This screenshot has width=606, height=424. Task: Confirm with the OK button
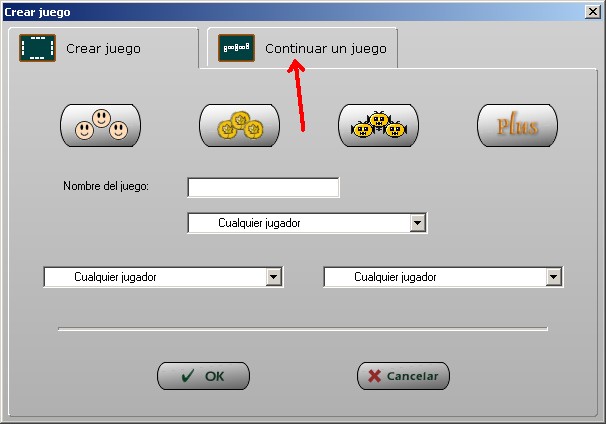pyautogui.click(x=203, y=376)
